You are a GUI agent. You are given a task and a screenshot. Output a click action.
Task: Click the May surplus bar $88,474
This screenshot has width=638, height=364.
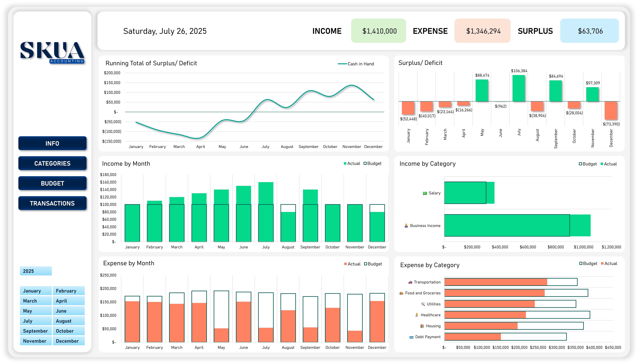(x=482, y=90)
